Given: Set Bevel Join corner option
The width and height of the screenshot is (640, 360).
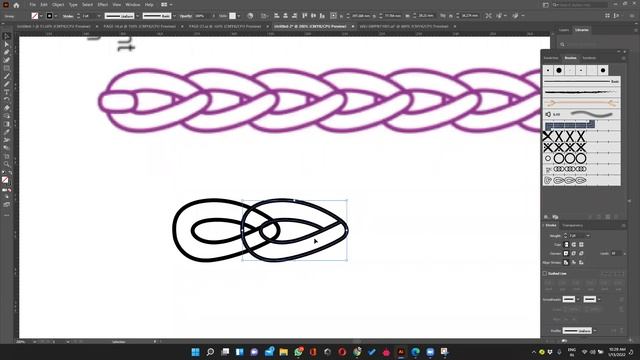Looking at the screenshot, I should tap(581, 253).
